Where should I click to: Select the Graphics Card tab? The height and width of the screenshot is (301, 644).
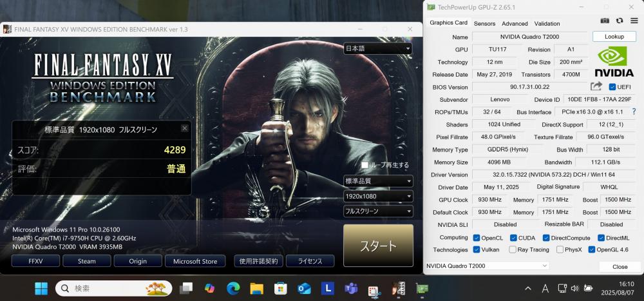448,23
